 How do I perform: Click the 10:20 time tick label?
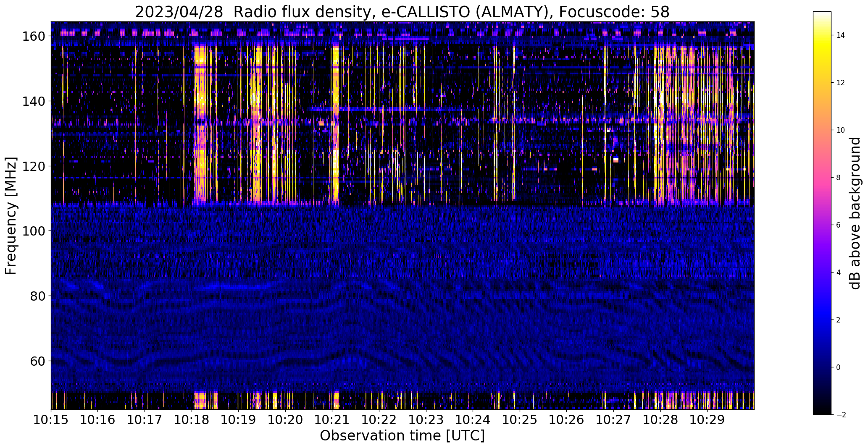(x=286, y=419)
